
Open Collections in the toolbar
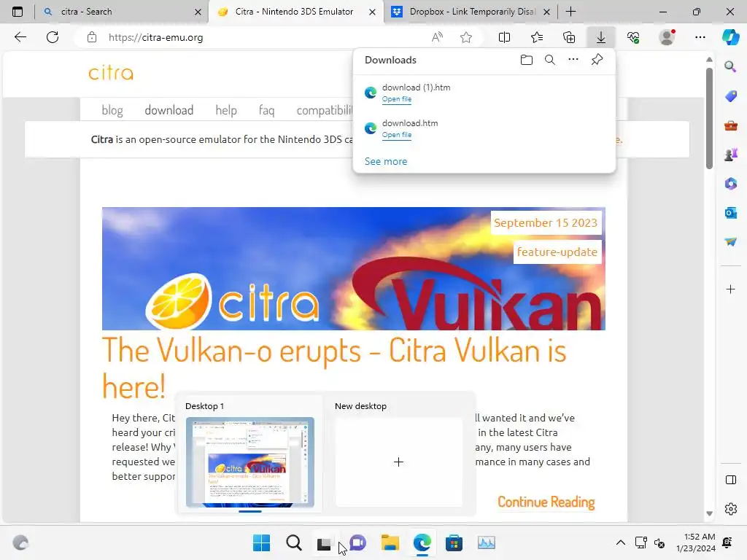[569, 37]
